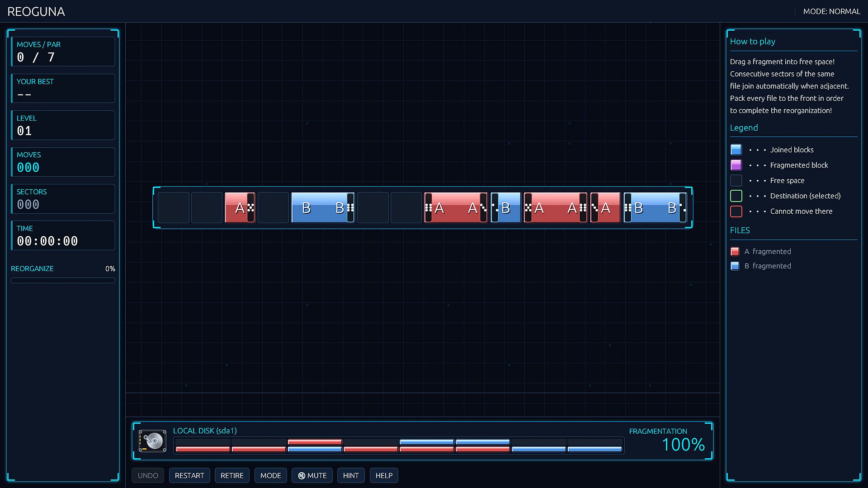
Task: Click RETIRE to quit the level
Action: coord(232,476)
